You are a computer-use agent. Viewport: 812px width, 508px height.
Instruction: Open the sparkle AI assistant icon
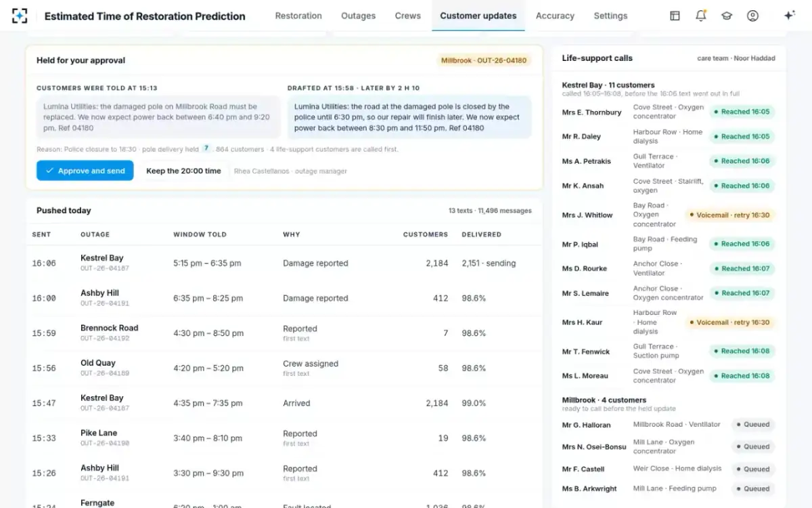tap(789, 16)
